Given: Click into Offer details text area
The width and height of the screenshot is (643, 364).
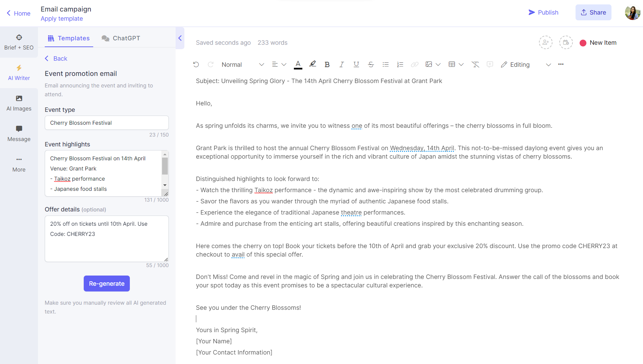Looking at the screenshot, I should click(107, 239).
